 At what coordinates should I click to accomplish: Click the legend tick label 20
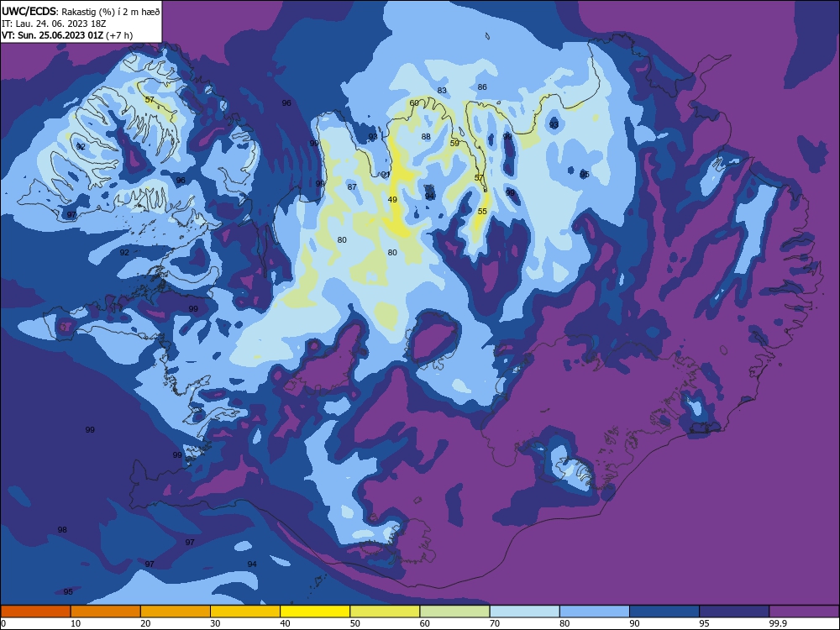click(145, 623)
